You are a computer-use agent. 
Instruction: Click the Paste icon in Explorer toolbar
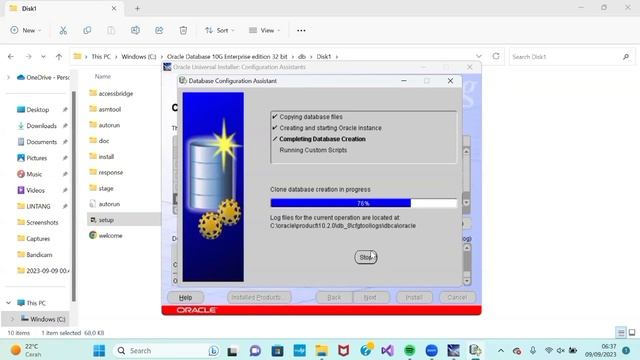pyautogui.click(x=111, y=30)
